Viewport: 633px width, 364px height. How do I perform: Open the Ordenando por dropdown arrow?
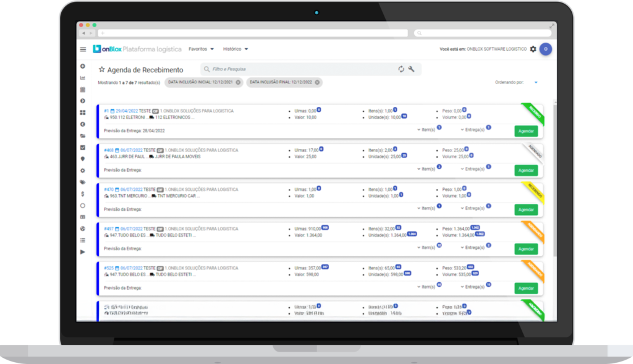coord(535,82)
